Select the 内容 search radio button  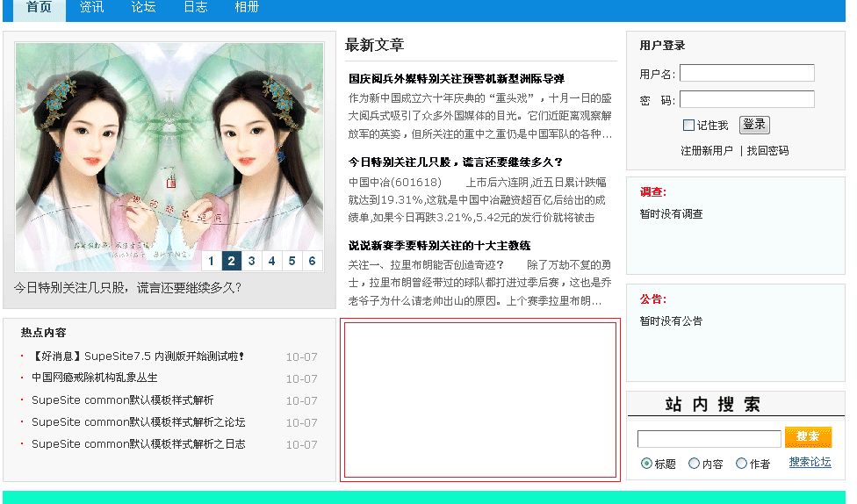tap(695, 464)
